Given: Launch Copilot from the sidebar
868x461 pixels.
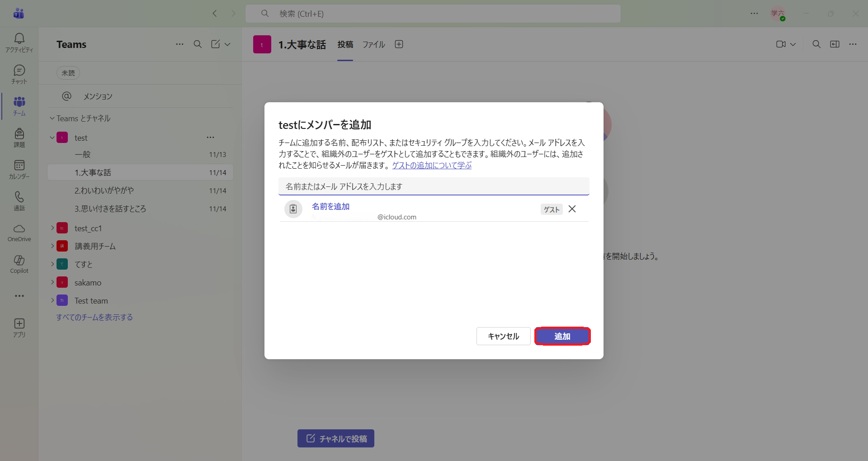Looking at the screenshot, I should 19,264.
